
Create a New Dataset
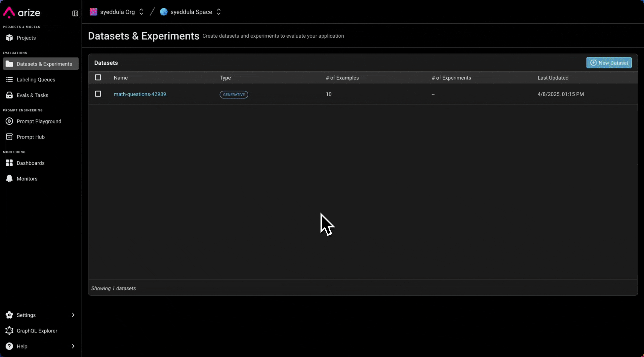click(x=609, y=63)
